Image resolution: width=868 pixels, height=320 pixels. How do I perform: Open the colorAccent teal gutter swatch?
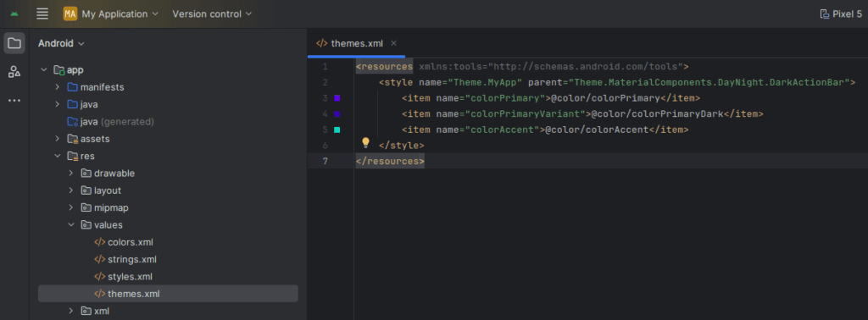337,130
